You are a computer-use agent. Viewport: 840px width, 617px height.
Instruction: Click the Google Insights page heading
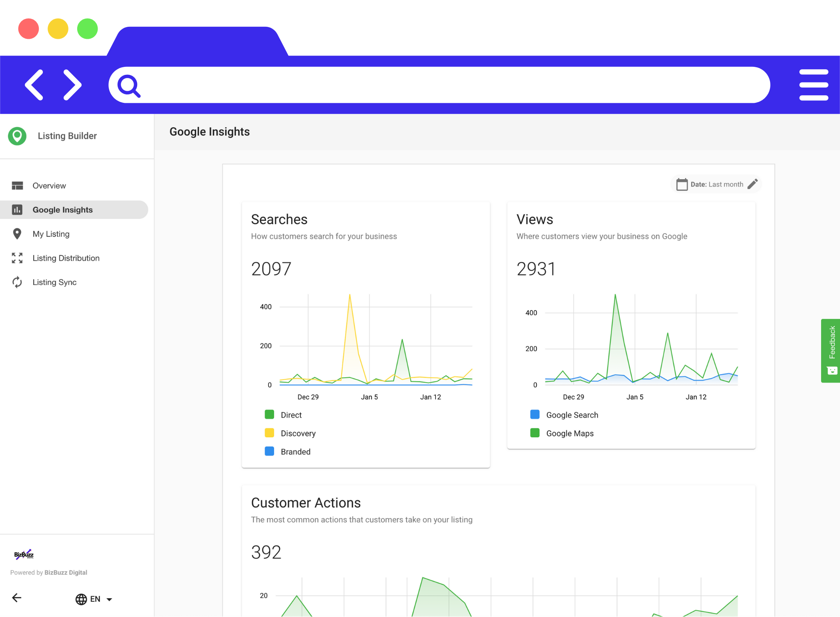point(210,132)
